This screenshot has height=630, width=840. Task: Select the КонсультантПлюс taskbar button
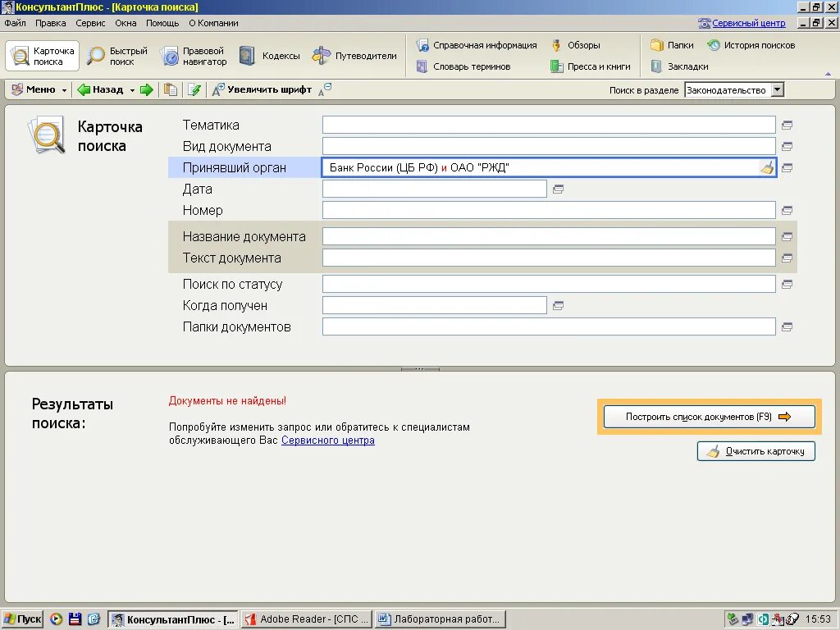pyautogui.click(x=173, y=619)
